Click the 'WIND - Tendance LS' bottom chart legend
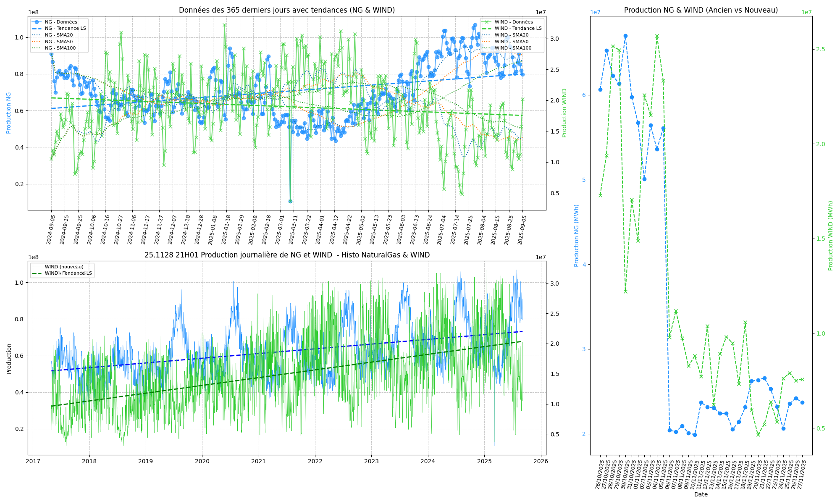This screenshot has width=840, height=504. [x=68, y=273]
